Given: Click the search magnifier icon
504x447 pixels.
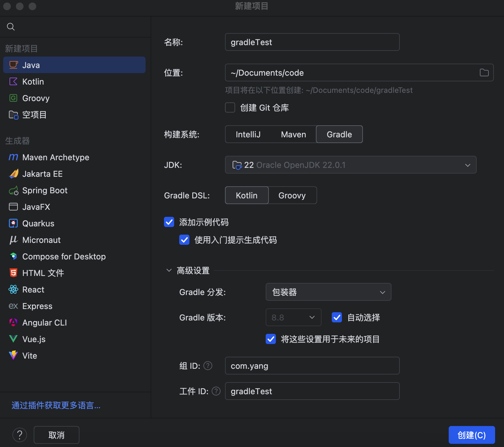Looking at the screenshot, I should point(11,27).
